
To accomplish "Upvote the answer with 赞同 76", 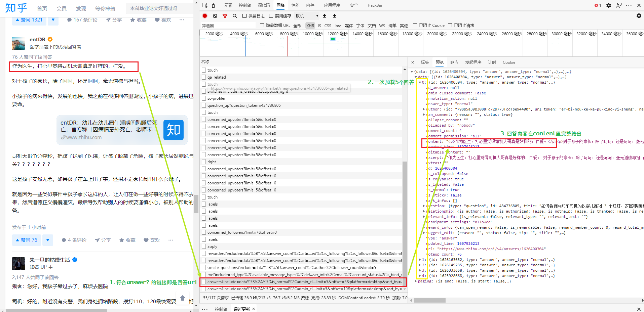I will pos(26,240).
